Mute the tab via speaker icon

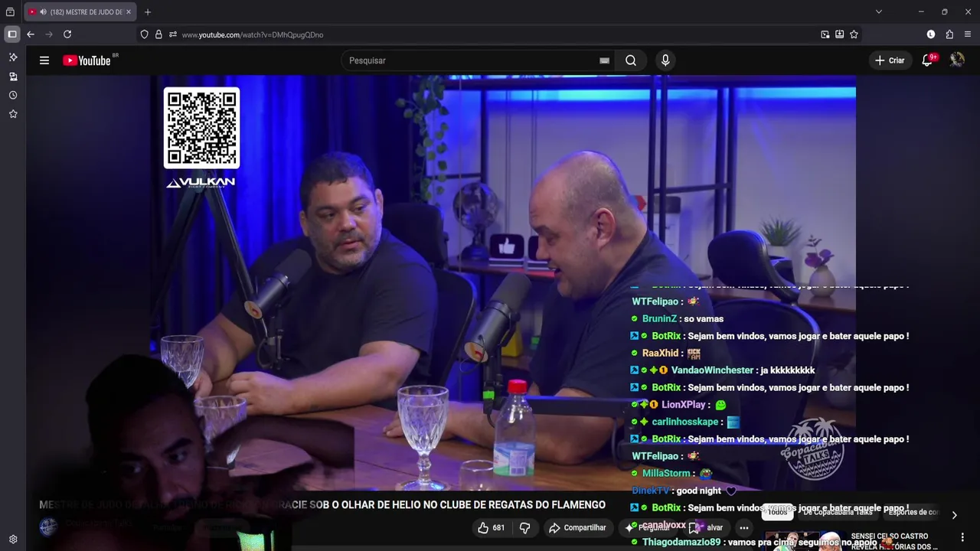pyautogui.click(x=43, y=12)
